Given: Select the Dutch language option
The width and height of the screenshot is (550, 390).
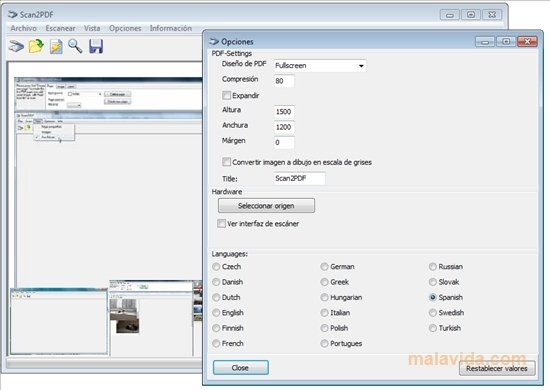Looking at the screenshot, I should click(216, 298).
